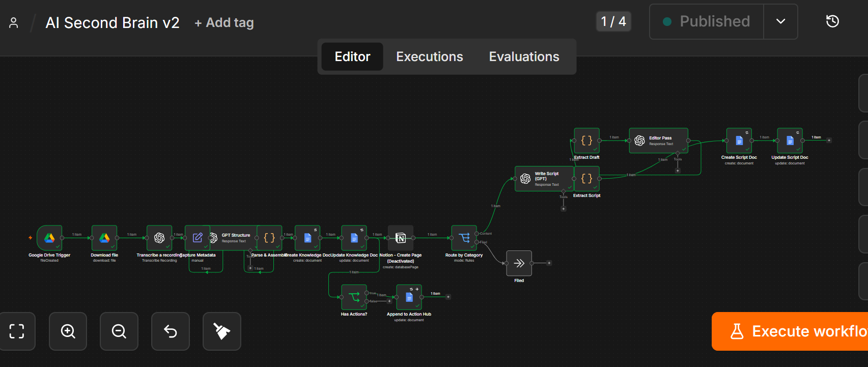
Task: Select the deactivated Notion Create Page node
Action: tap(401, 238)
